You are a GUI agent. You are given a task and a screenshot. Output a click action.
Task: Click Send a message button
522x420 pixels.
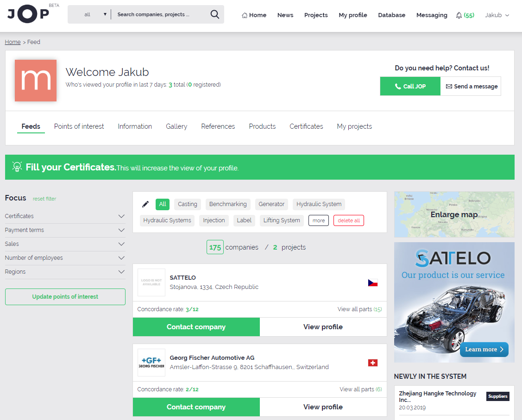[471, 86]
